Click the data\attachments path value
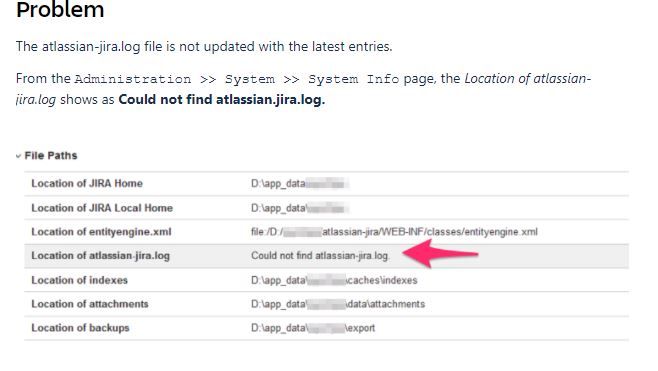This screenshot has height=371, width=658. [x=338, y=304]
